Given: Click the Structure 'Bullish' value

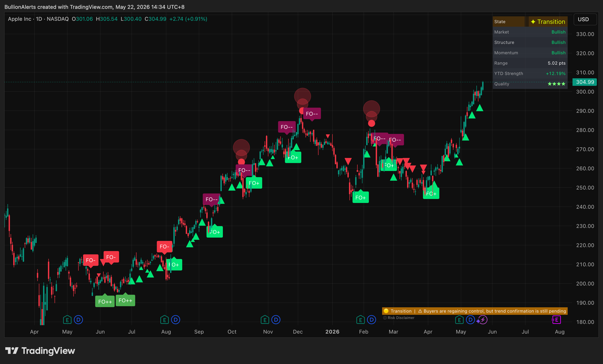Looking at the screenshot, I should 558,42.
